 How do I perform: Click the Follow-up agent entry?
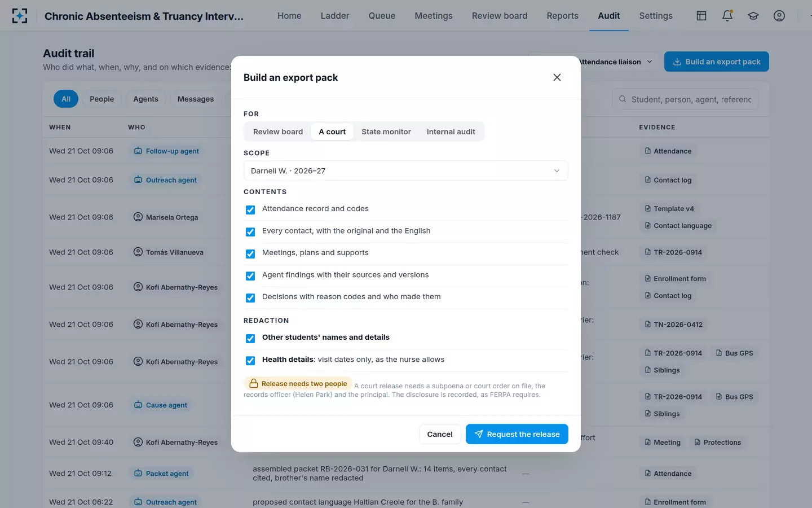166,151
